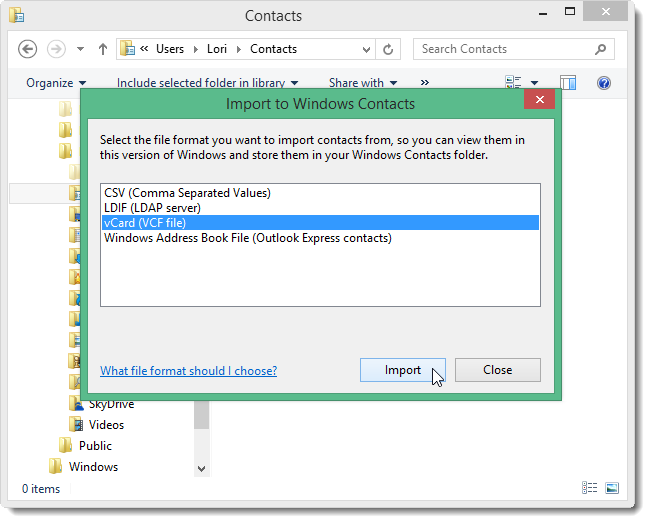Close the Import to Windows Contacts dialog
Viewport: 650px width, 523px height.
539,99
